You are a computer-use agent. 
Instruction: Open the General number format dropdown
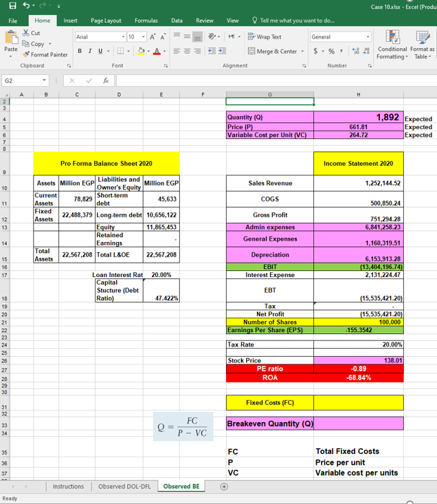pos(368,36)
